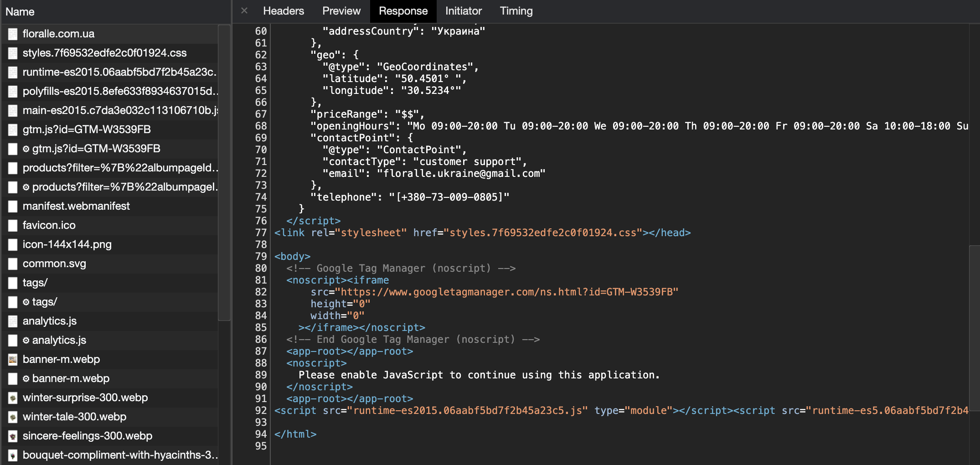
Task: Open the Initiator tab
Action: click(463, 11)
